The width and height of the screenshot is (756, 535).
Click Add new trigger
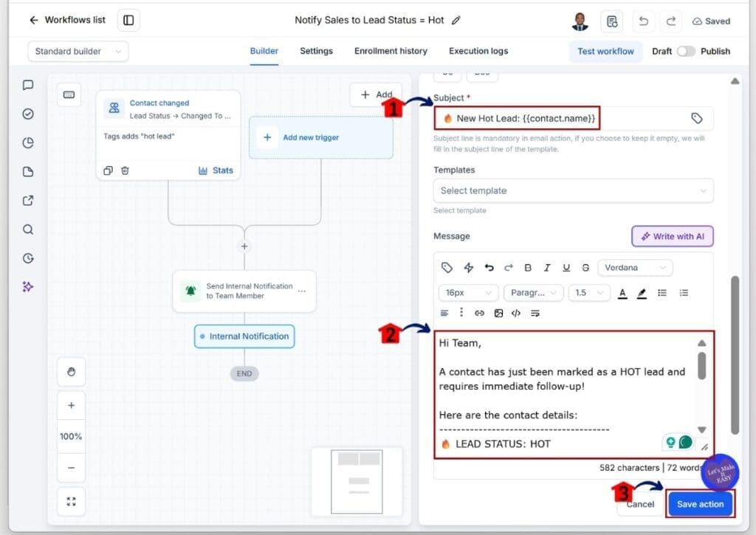[x=320, y=137]
